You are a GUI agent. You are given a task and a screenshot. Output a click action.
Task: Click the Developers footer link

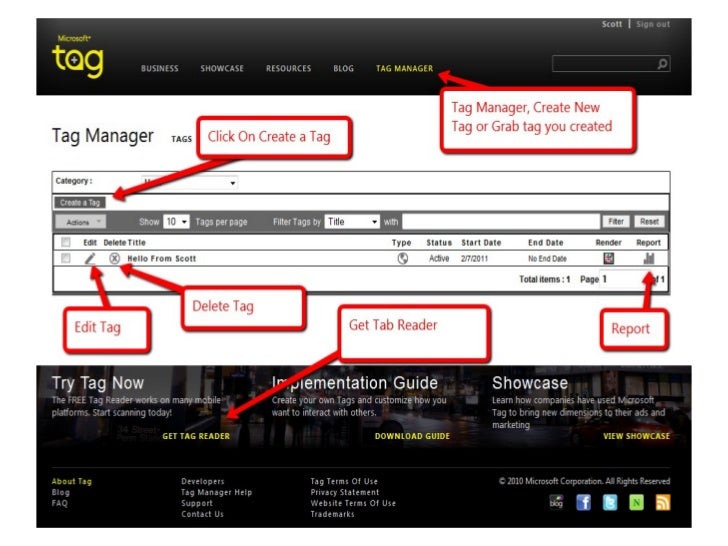pos(202,481)
